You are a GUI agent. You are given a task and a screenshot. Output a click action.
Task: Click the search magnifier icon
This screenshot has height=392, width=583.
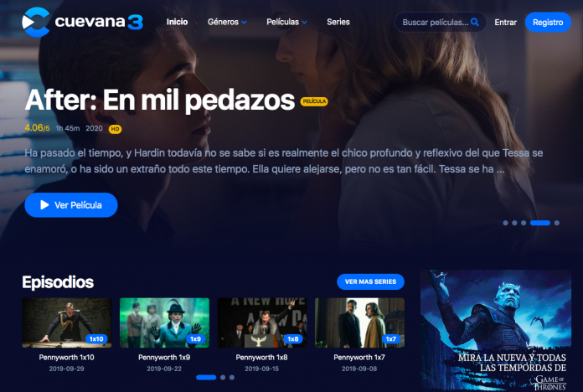[475, 22]
